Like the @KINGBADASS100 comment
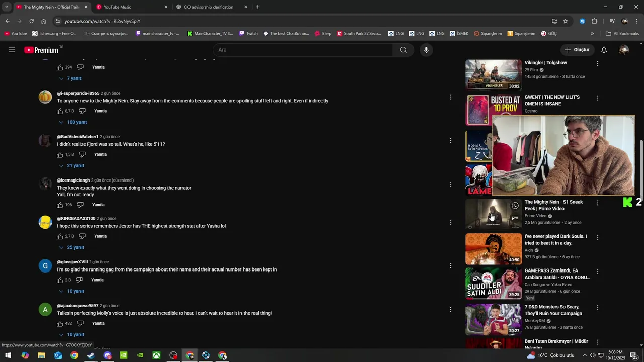This screenshot has width=644, height=362. [60, 236]
